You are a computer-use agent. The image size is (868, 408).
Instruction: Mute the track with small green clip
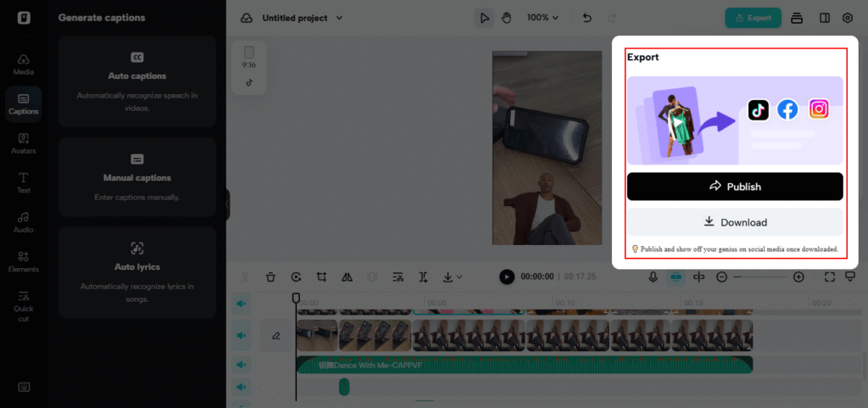tap(241, 387)
